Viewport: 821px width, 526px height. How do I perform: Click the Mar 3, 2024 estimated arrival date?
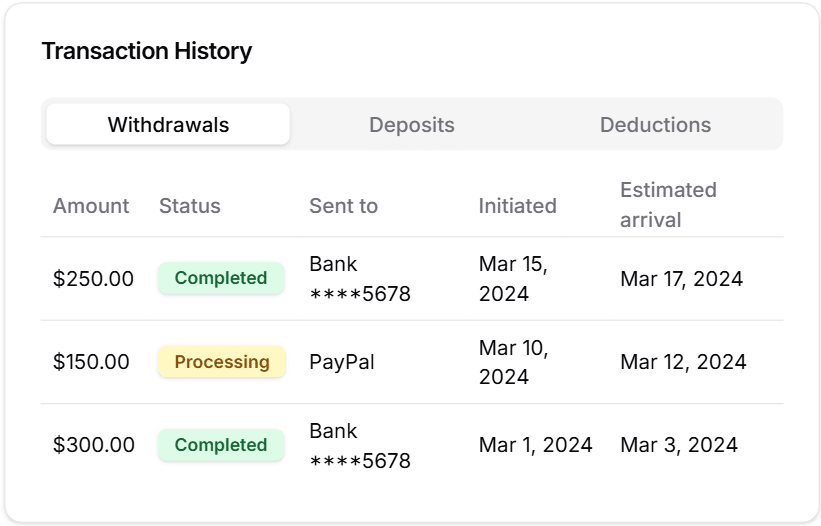(x=679, y=445)
